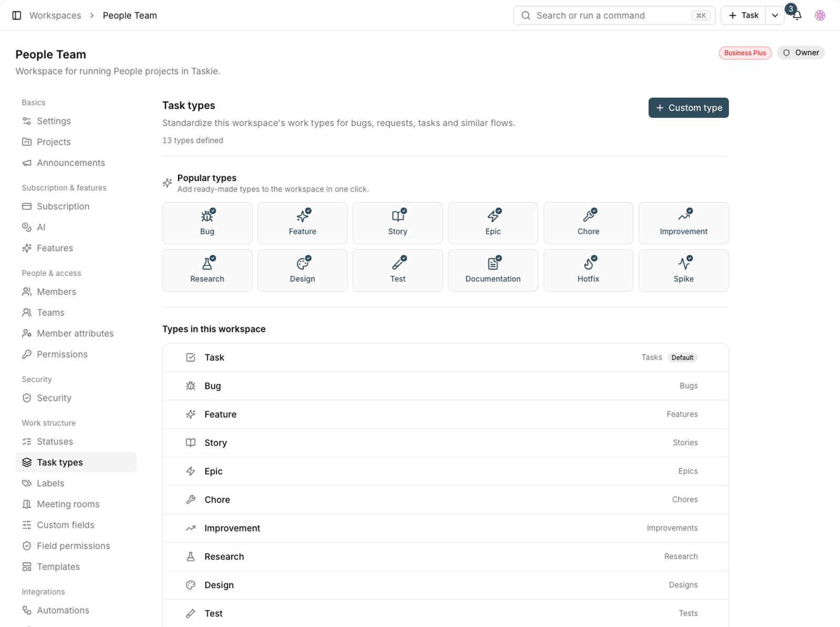Click the Task row checkbox icon
Image resolution: width=840 pixels, height=627 pixels.
[191, 357]
